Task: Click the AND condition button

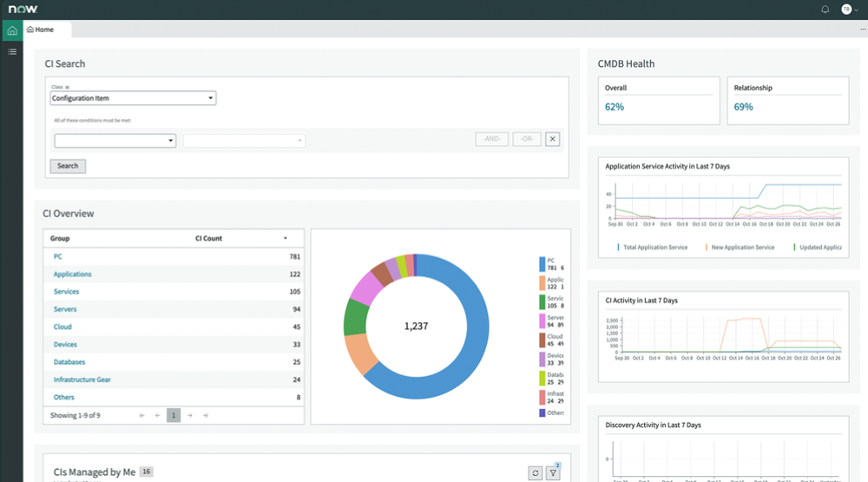Action: [491, 139]
